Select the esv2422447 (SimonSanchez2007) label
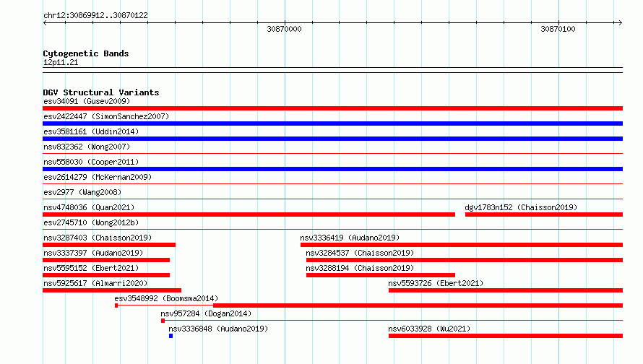The image size is (643, 364). [x=106, y=116]
